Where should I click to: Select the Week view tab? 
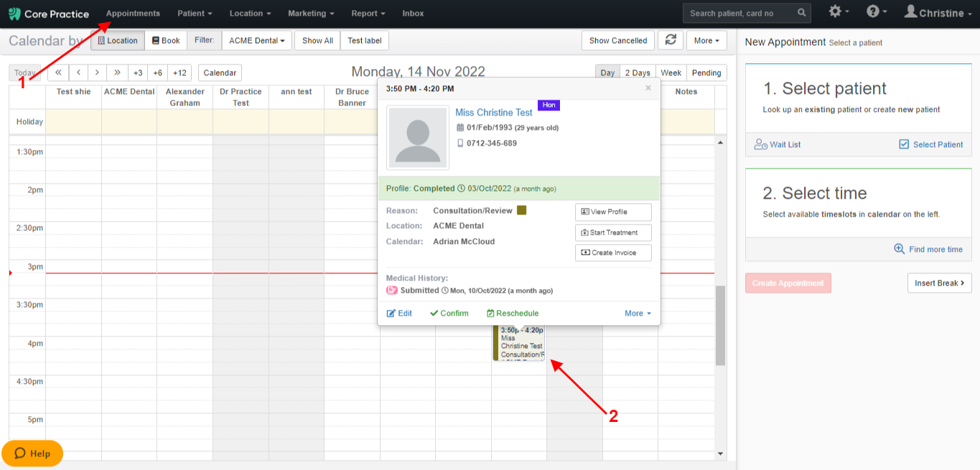(671, 72)
